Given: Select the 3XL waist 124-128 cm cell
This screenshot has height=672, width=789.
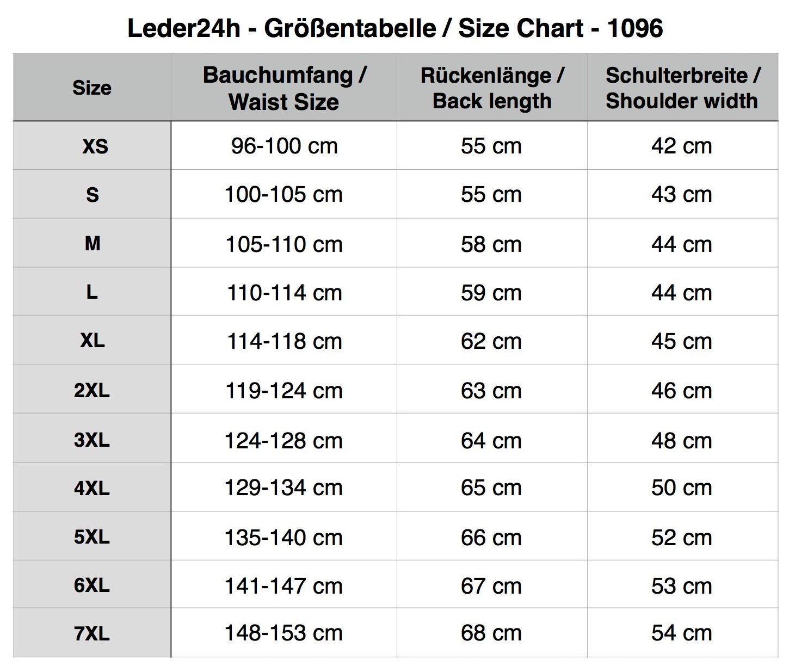Looking at the screenshot, I should pyautogui.click(x=284, y=441).
